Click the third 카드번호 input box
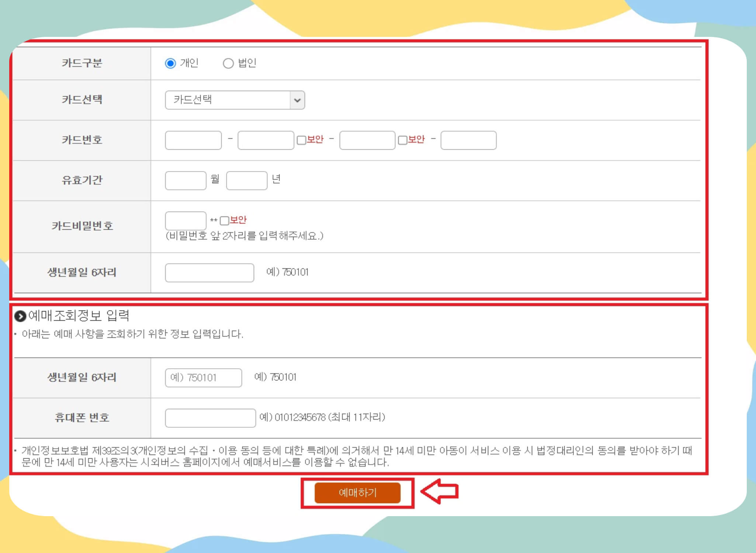 367,140
